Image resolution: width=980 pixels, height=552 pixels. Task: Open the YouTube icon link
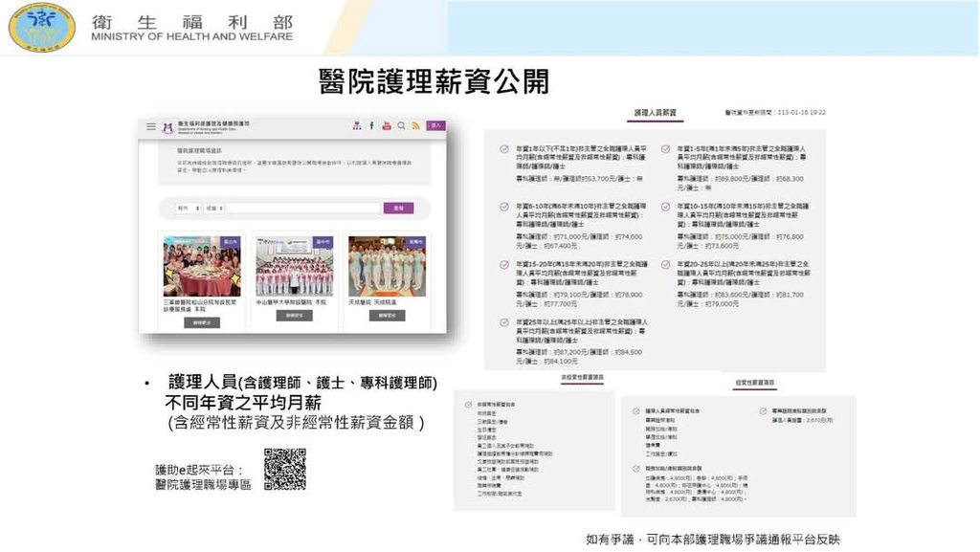387,125
